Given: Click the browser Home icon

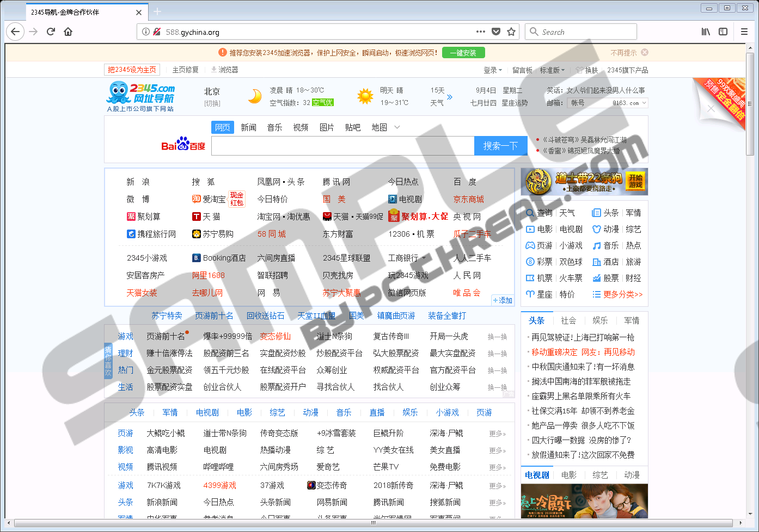Looking at the screenshot, I should (x=68, y=32).
